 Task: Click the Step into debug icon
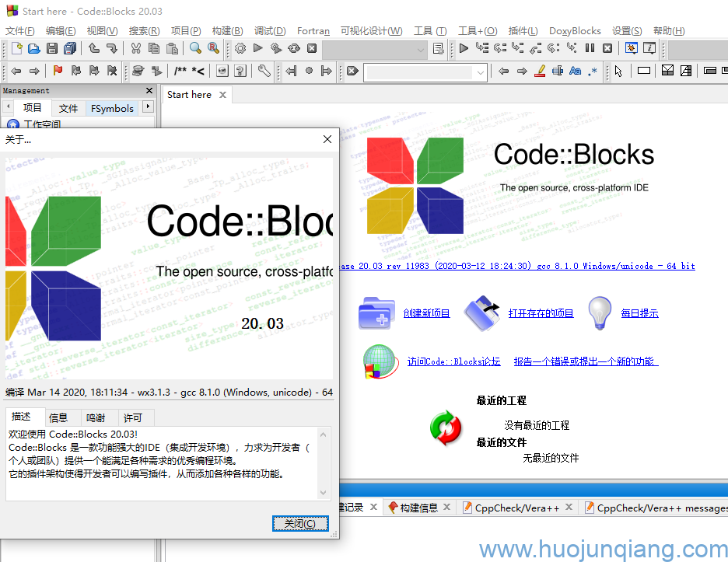tap(518, 48)
